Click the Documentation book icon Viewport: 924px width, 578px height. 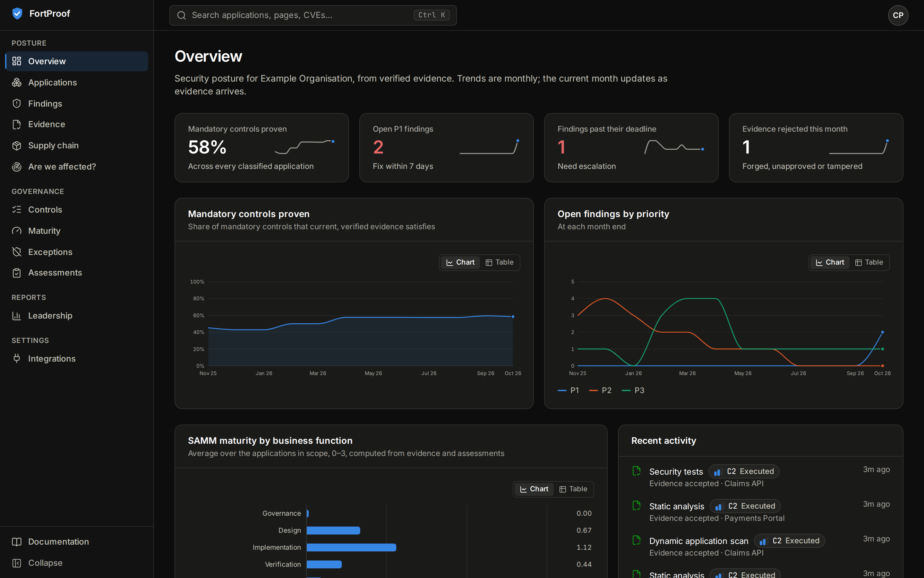tap(16, 542)
